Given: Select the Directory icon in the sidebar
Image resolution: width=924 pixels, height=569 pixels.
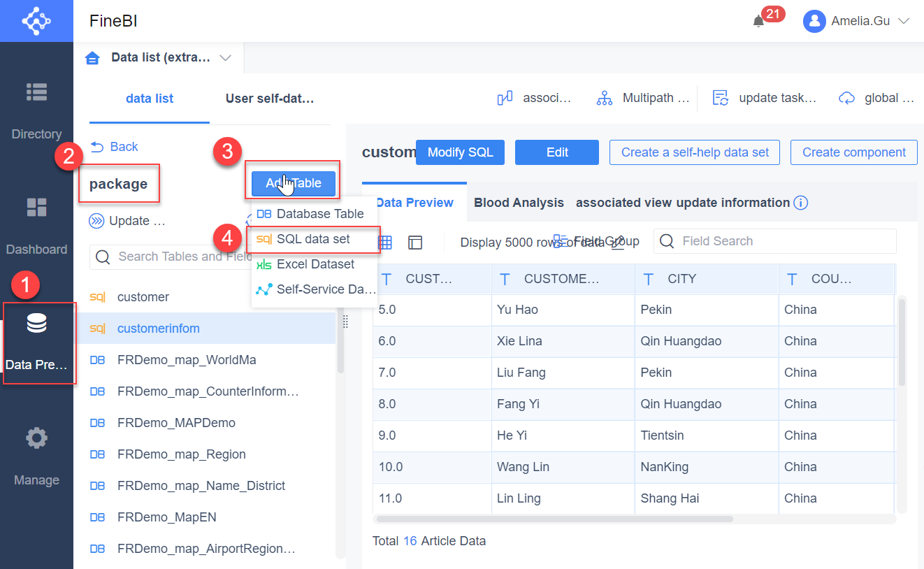Looking at the screenshot, I should (36, 92).
